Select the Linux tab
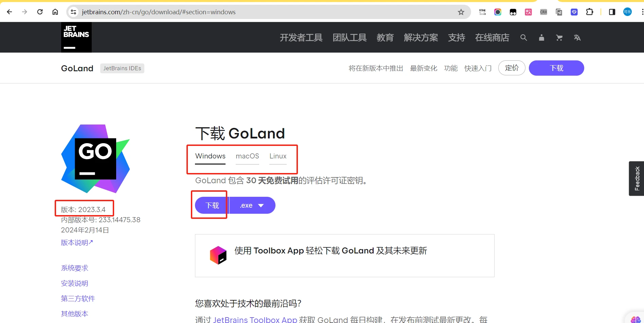644x323 pixels. point(278,156)
